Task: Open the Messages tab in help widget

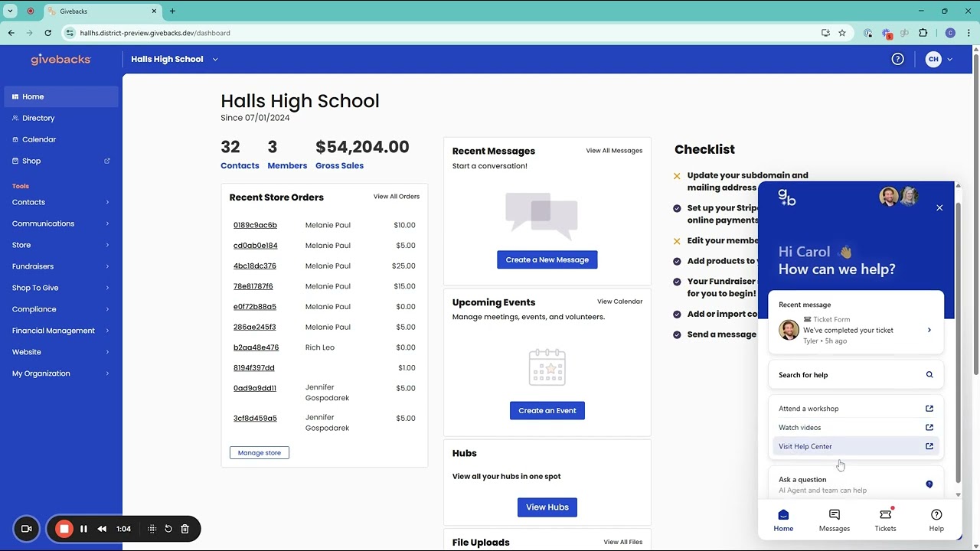Action: (x=835, y=520)
